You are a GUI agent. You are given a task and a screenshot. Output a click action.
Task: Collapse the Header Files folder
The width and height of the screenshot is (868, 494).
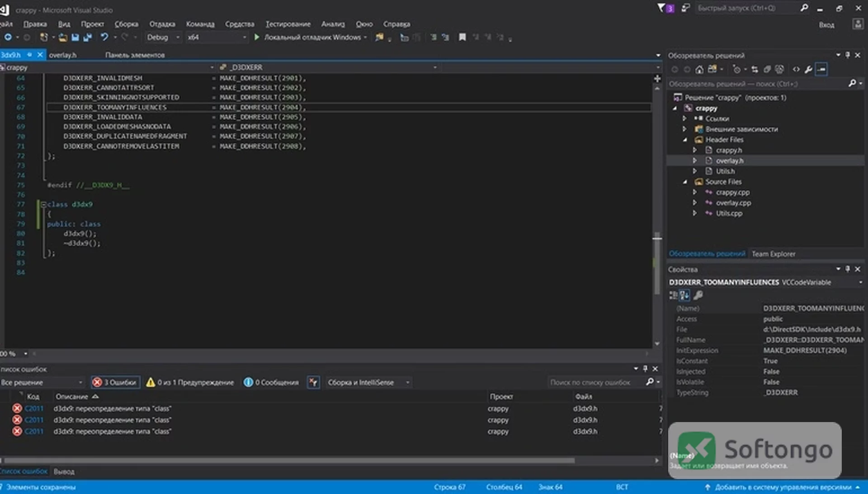point(685,140)
